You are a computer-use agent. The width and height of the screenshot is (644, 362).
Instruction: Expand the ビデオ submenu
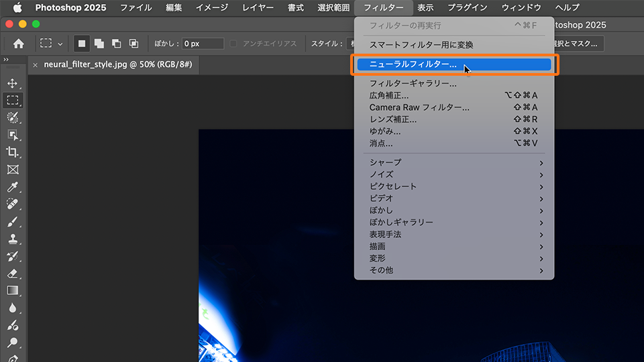point(454,198)
